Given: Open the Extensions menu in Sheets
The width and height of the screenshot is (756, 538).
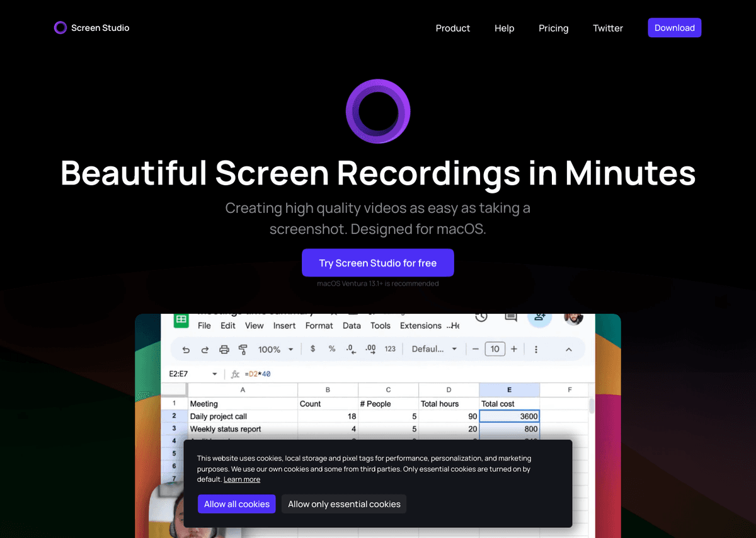Looking at the screenshot, I should (x=421, y=326).
